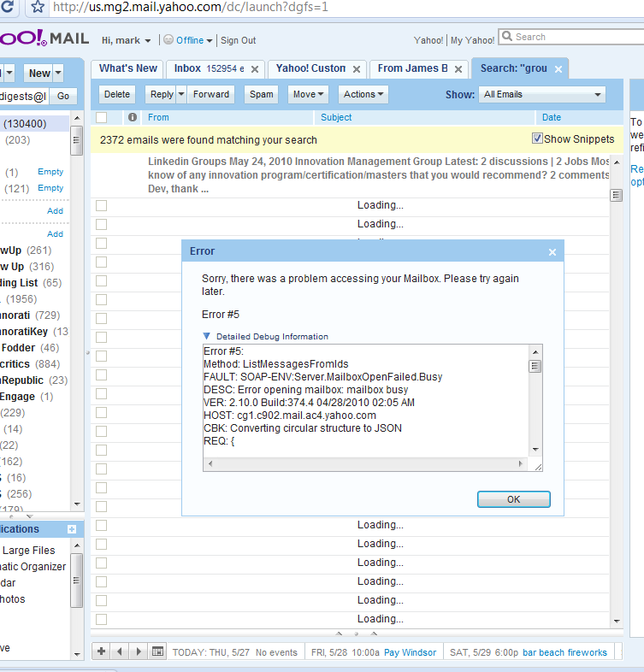Screen dimensions: 644x672
Task: Go to next calendar day arrow
Action: coord(139,651)
